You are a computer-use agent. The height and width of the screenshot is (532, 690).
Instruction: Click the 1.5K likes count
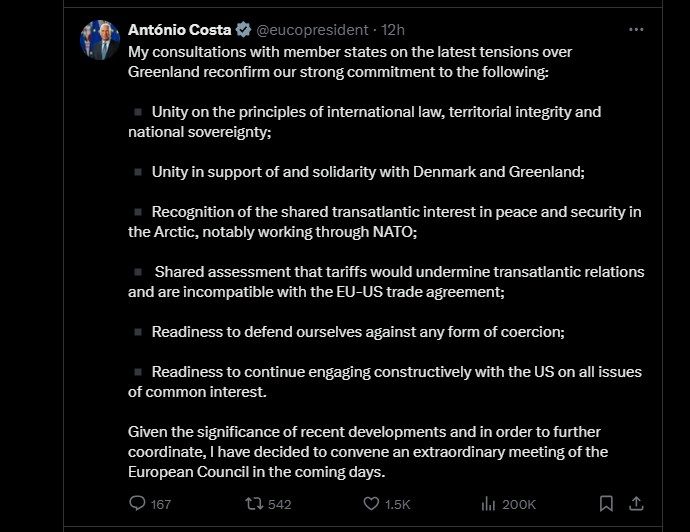(x=397, y=505)
